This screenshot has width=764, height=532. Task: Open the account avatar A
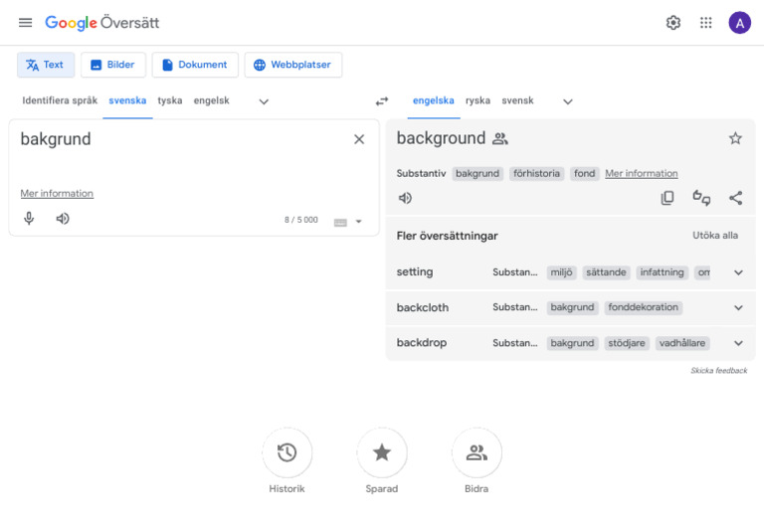(x=739, y=23)
